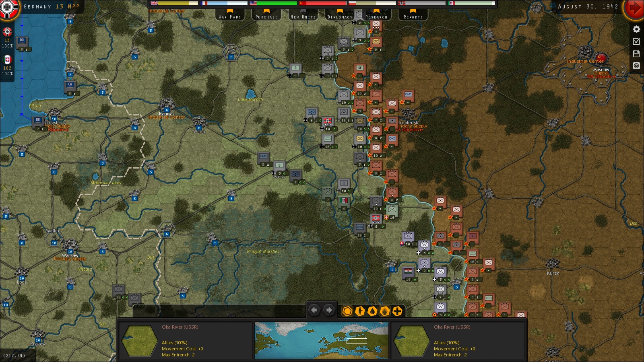Toggle the pine tree overlay icon

[x=385, y=311]
